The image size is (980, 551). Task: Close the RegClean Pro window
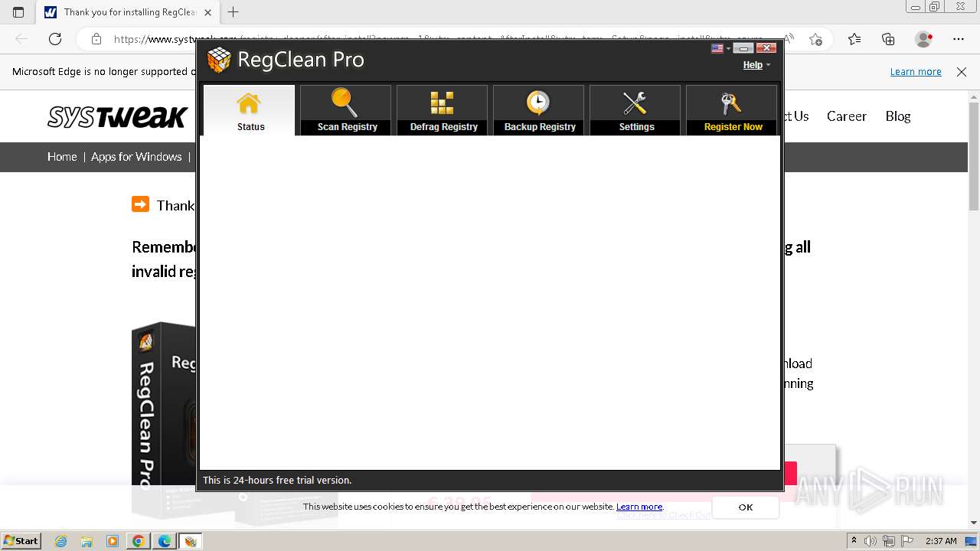click(766, 48)
